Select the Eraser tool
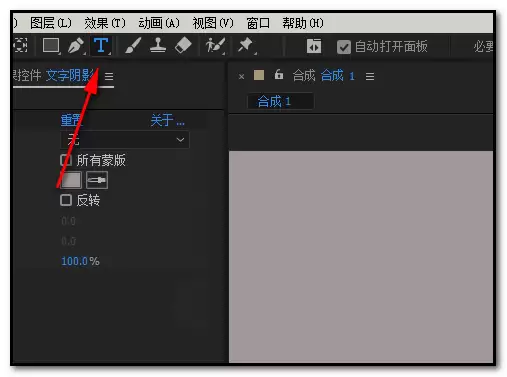507x377 pixels. coord(183,45)
